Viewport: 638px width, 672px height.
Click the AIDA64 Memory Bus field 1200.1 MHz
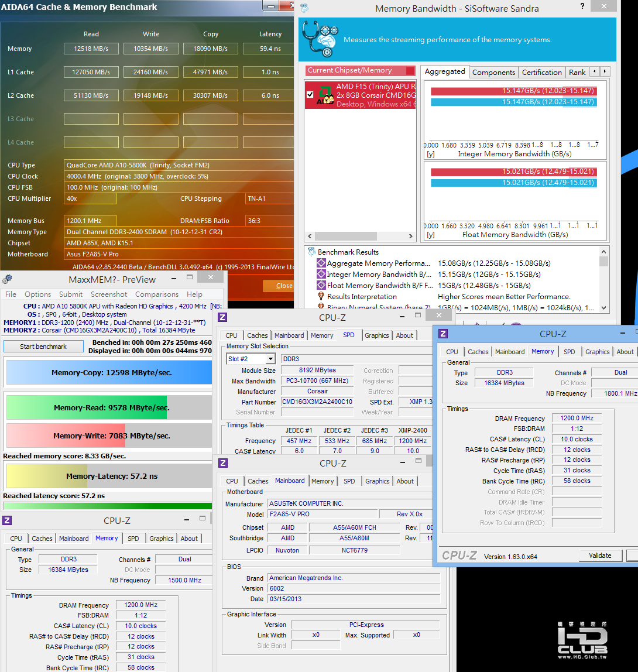point(90,220)
